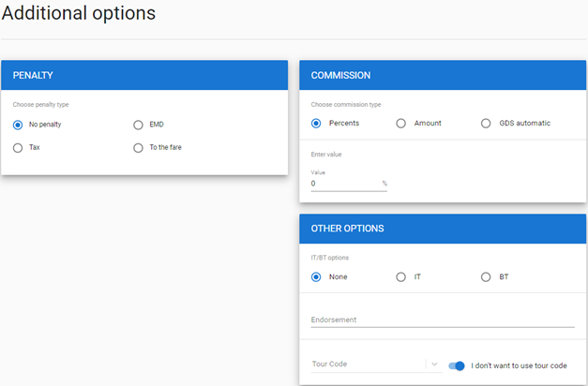Click the OTHER OPTIONS panel header
The image size is (588, 386).
tap(443, 229)
